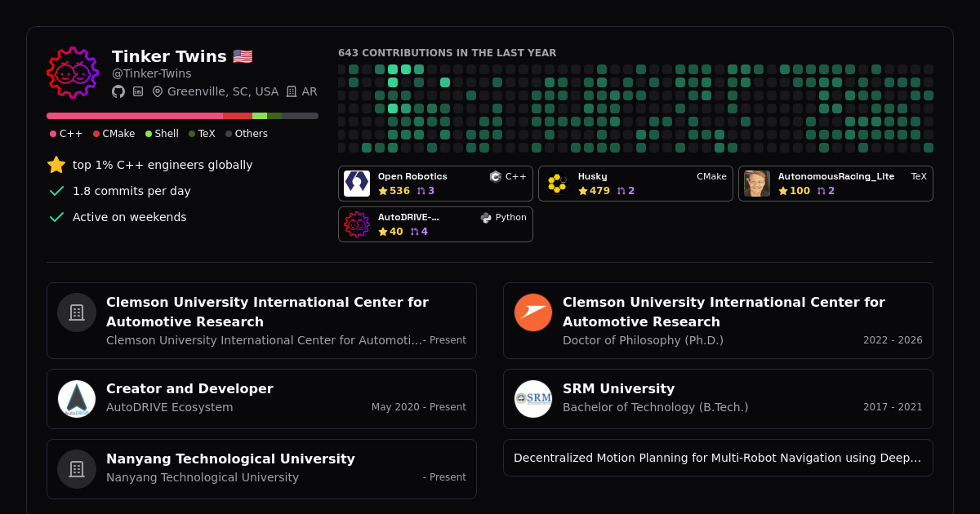
Task: Click TeX language label on AutonomousRacing_Lite
Action: (919, 176)
